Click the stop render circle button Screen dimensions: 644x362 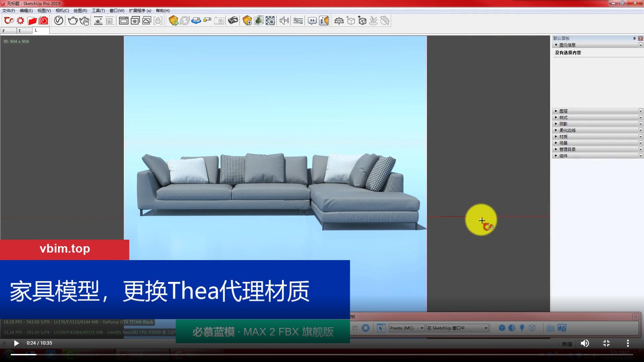[x=366, y=328]
